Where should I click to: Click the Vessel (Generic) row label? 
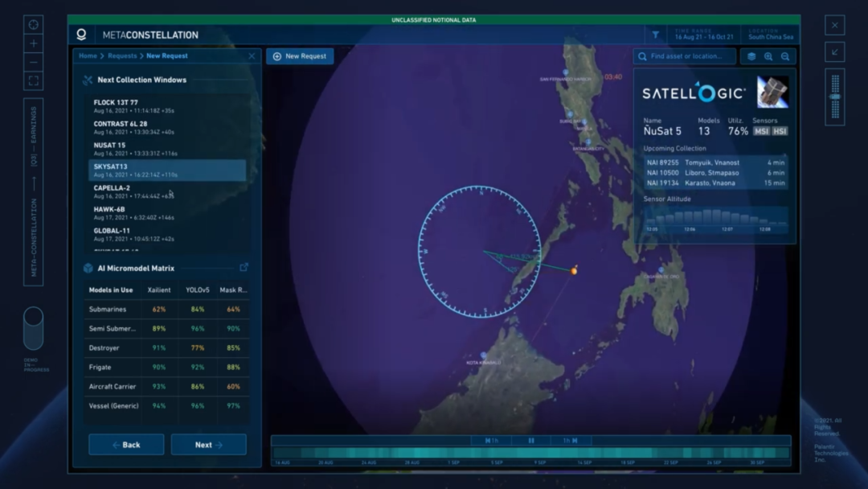pos(114,406)
